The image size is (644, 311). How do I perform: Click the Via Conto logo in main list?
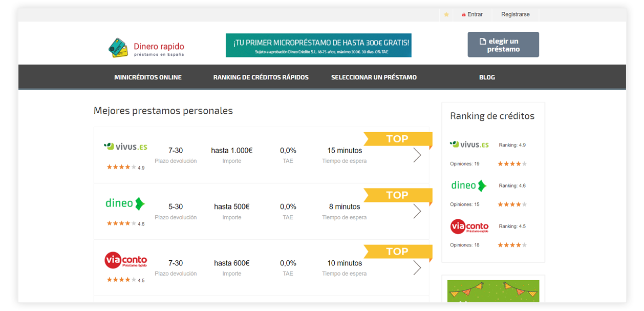125,260
